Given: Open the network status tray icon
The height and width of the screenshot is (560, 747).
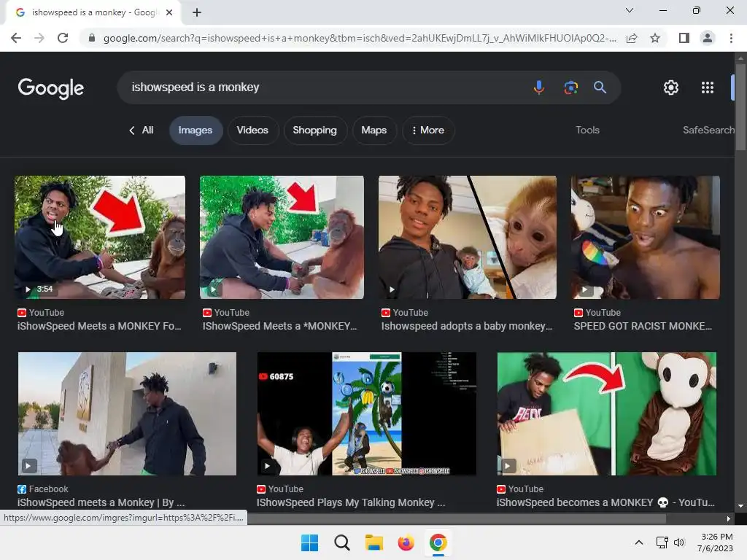Looking at the screenshot, I should (662, 542).
